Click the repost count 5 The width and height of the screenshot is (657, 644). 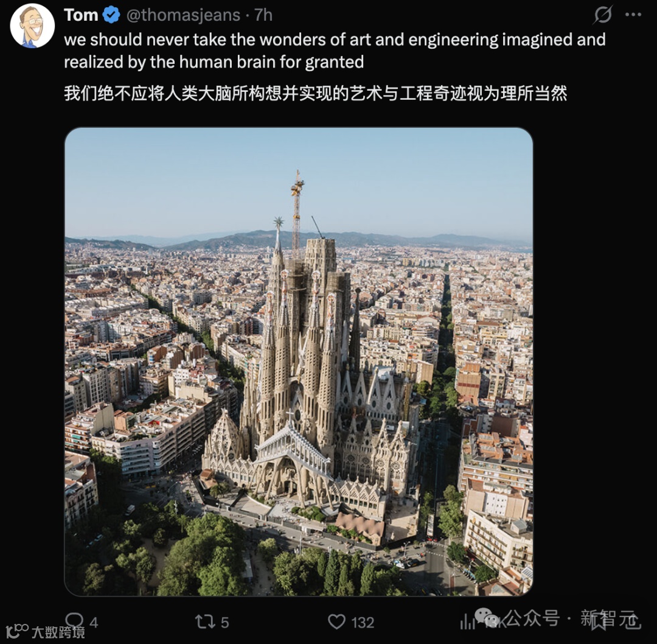pos(225,623)
